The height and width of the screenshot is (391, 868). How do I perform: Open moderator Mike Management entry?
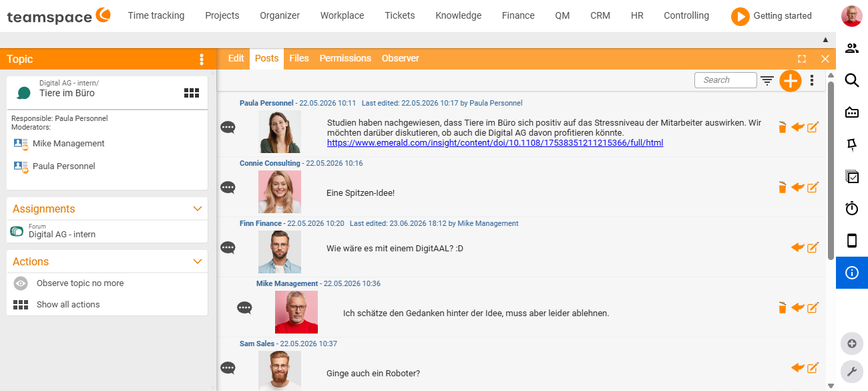point(69,144)
